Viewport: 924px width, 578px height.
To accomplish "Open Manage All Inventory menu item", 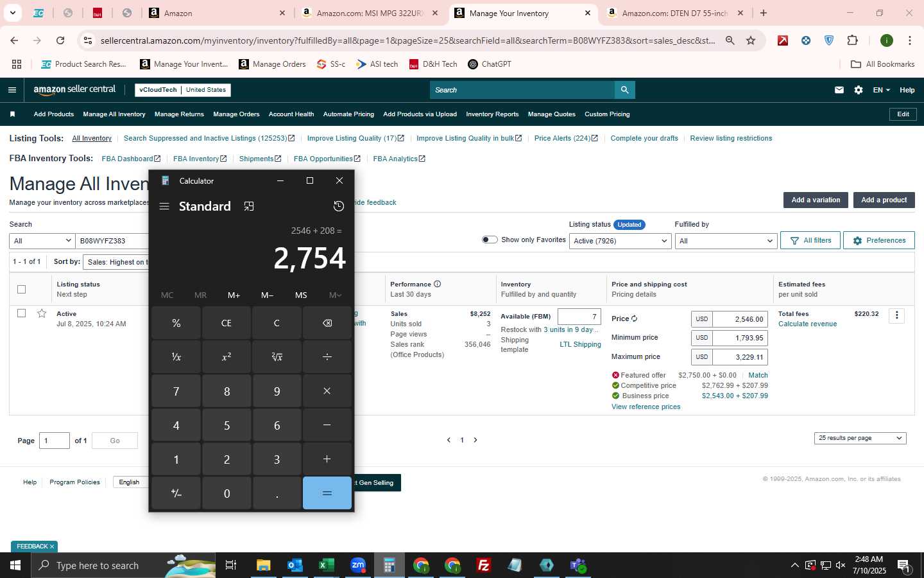I will pyautogui.click(x=114, y=114).
